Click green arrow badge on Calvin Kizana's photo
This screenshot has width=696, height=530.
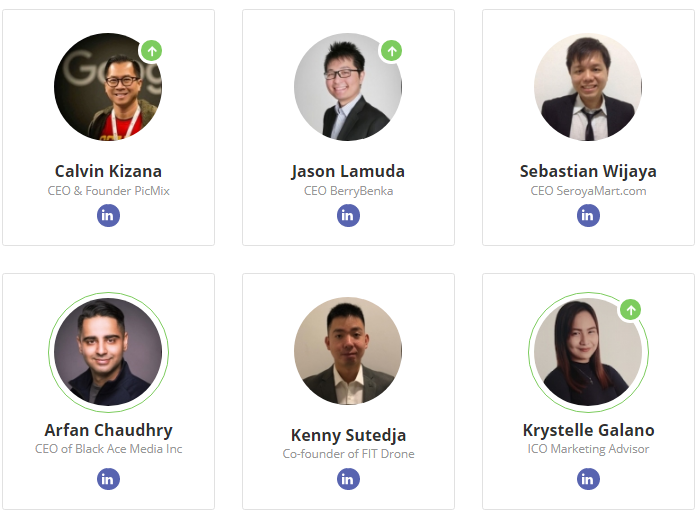click(x=152, y=51)
